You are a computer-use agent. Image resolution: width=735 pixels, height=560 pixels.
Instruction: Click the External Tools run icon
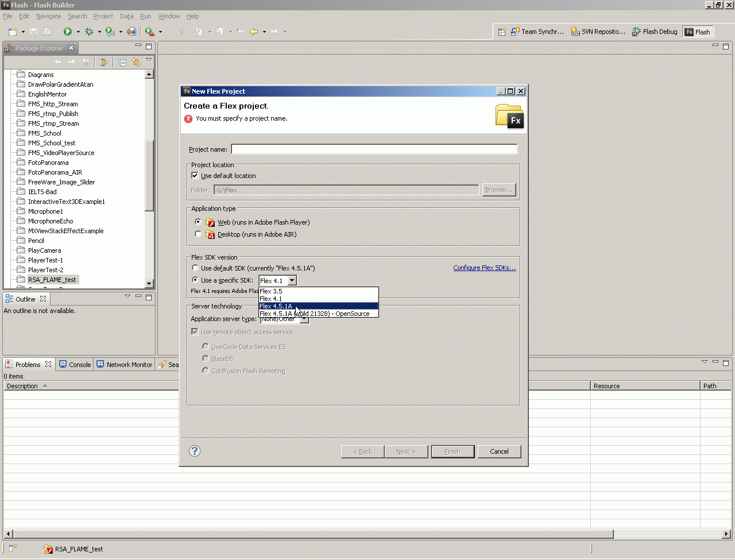point(149,32)
